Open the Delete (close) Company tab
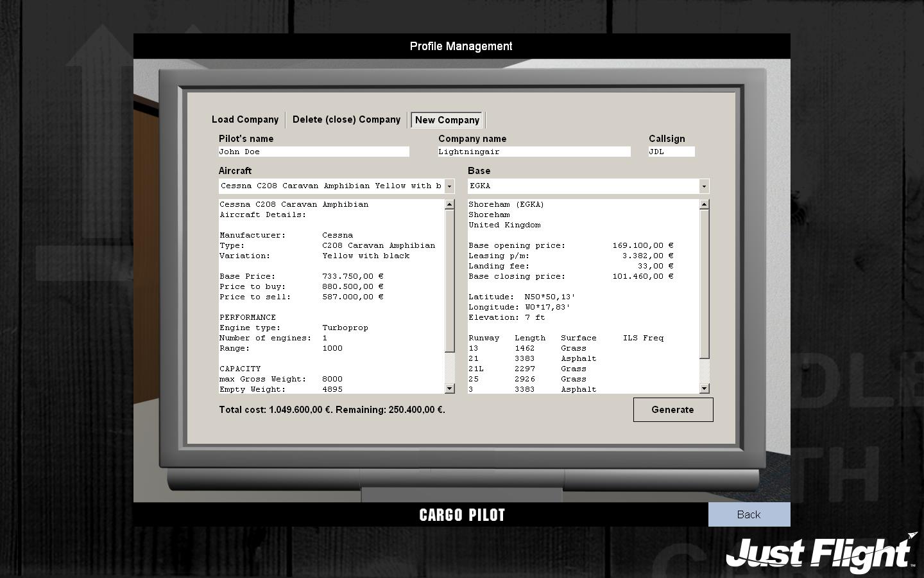The image size is (924, 578). [x=346, y=119]
